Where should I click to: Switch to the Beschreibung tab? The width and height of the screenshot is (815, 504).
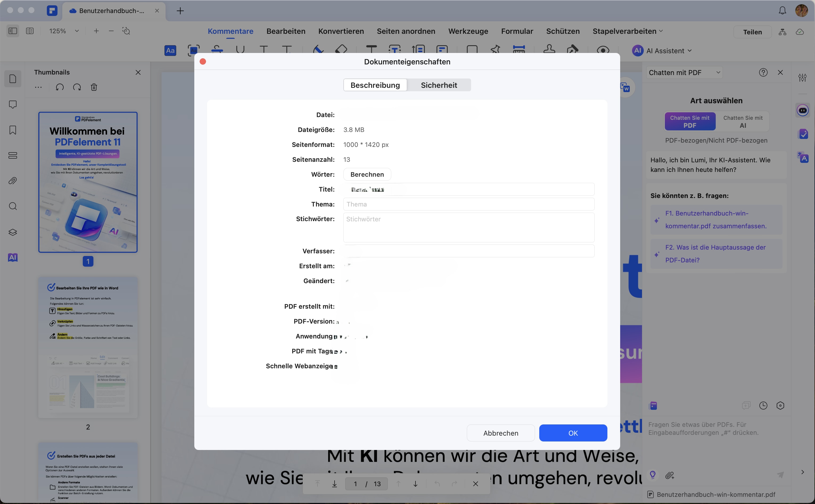[375, 85]
